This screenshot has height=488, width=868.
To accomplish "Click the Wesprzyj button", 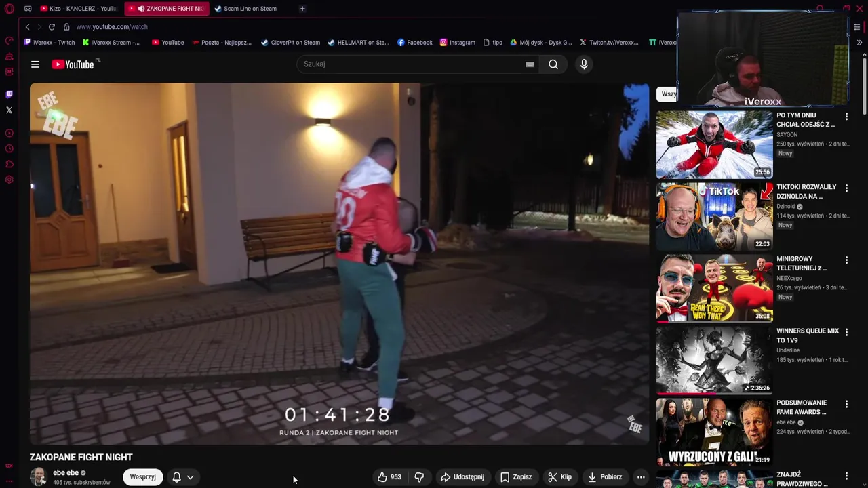I will tap(143, 477).
